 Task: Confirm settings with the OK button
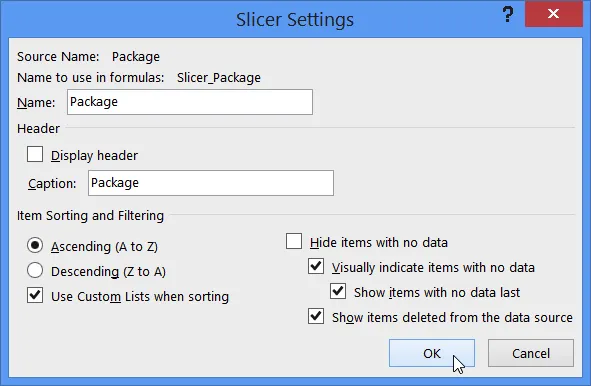tap(432, 353)
